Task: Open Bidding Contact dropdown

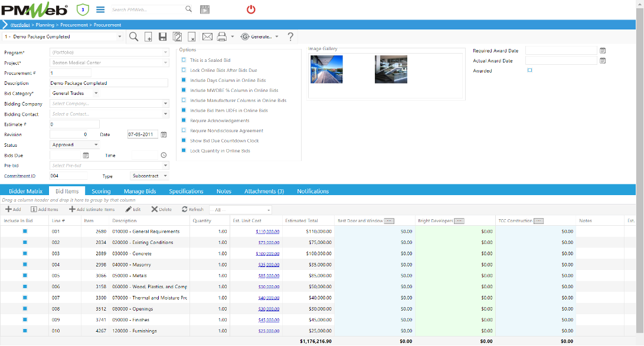Action: pos(109,114)
